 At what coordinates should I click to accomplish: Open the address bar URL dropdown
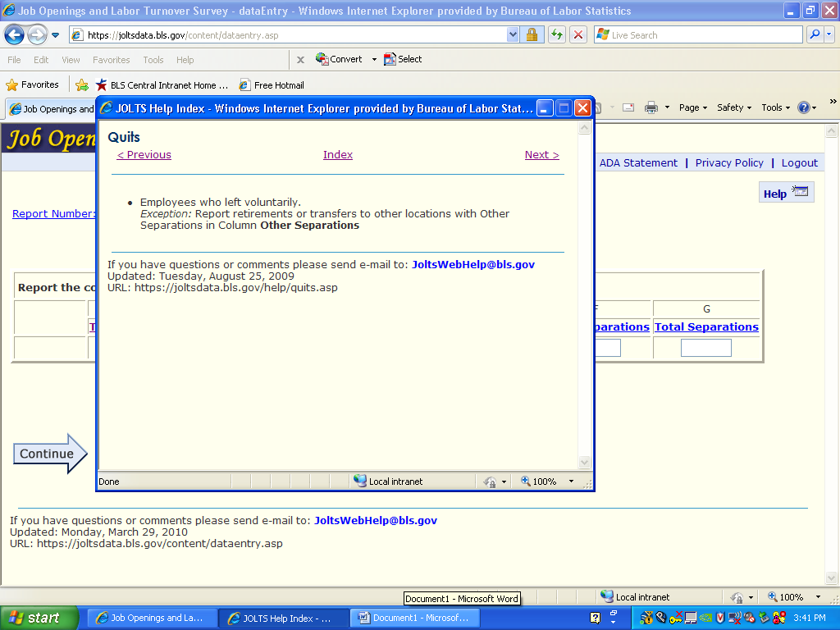[513, 35]
